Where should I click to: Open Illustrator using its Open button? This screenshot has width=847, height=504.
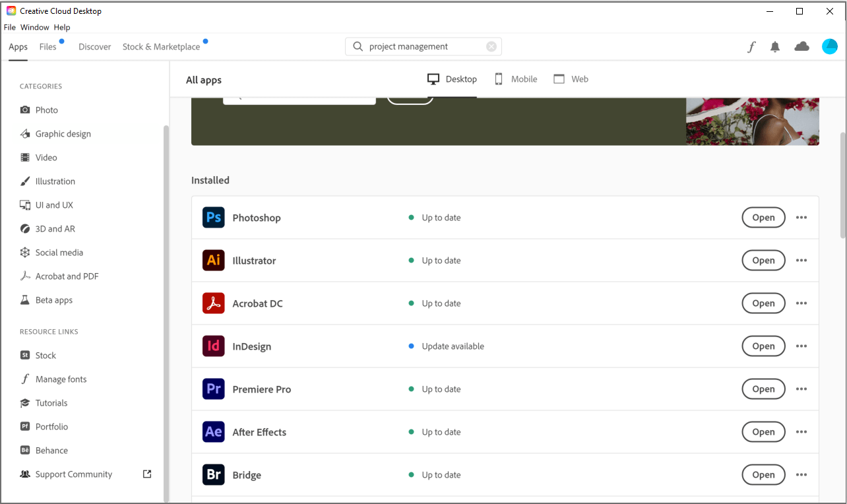coord(763,260)
